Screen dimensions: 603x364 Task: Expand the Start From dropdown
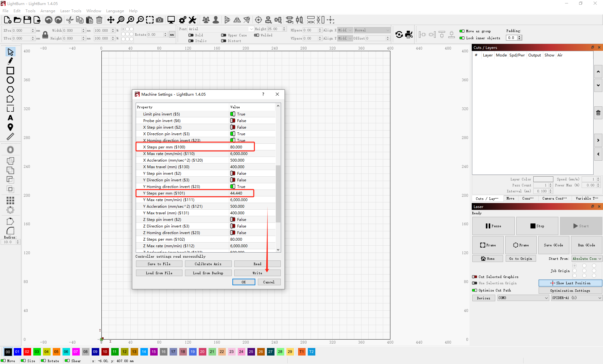586,259
